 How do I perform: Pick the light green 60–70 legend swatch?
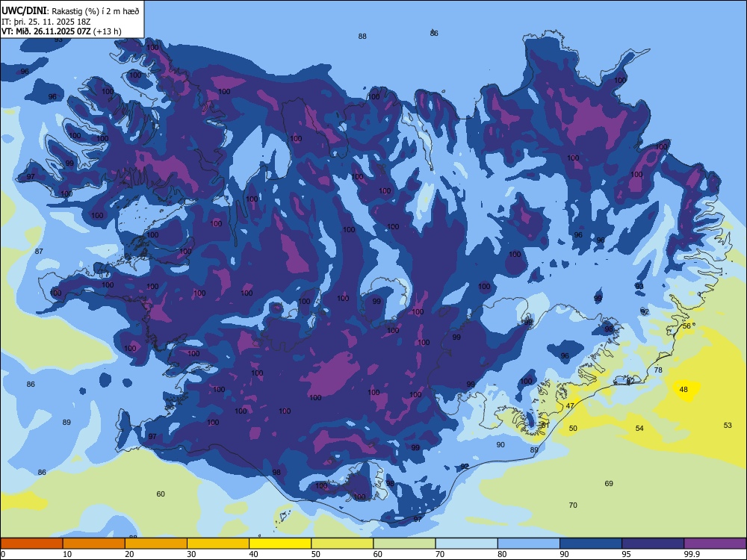(404, 544)
